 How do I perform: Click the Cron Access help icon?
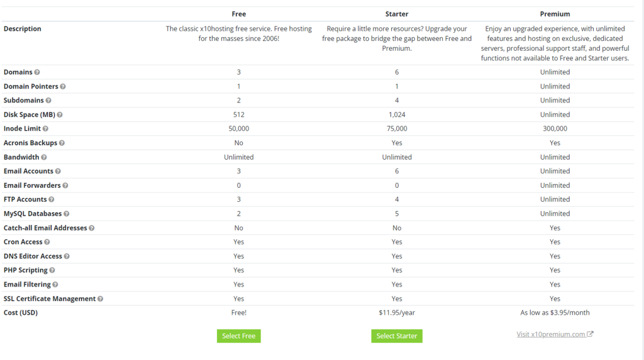click(47, 242)
